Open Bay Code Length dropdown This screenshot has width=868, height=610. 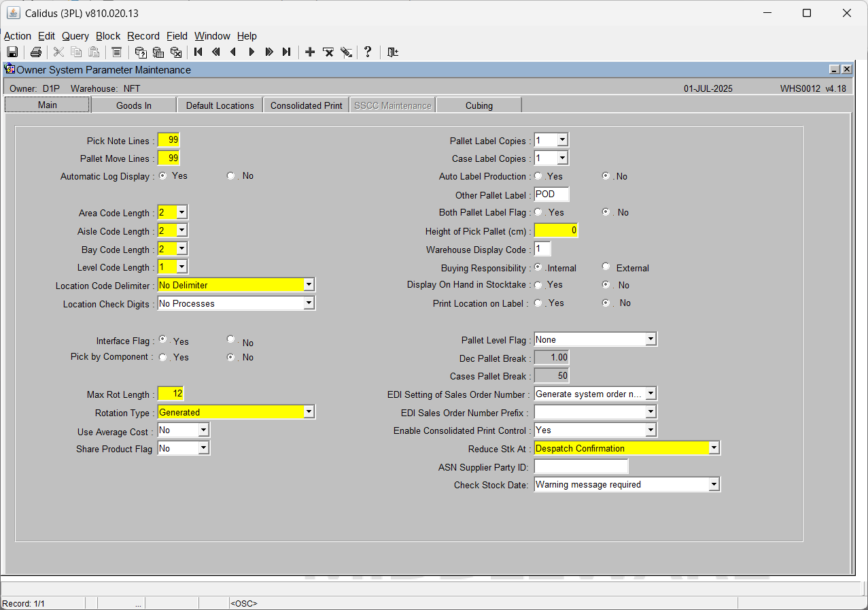coord(181,249)
